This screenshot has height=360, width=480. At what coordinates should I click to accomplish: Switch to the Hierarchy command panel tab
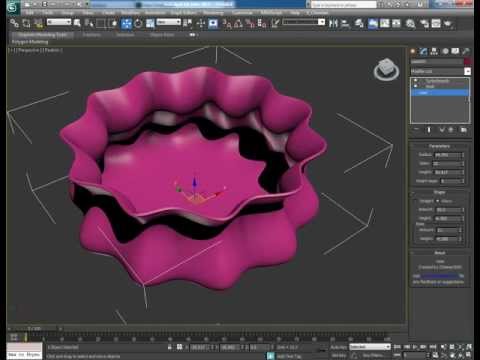(x=434, y=51)
